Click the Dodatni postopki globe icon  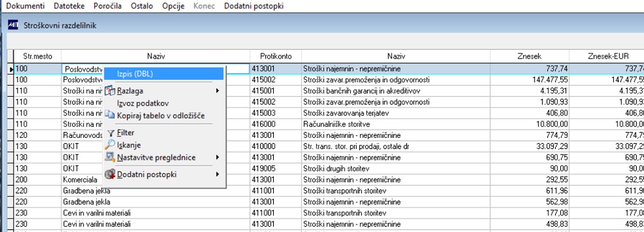coord(110,175)
